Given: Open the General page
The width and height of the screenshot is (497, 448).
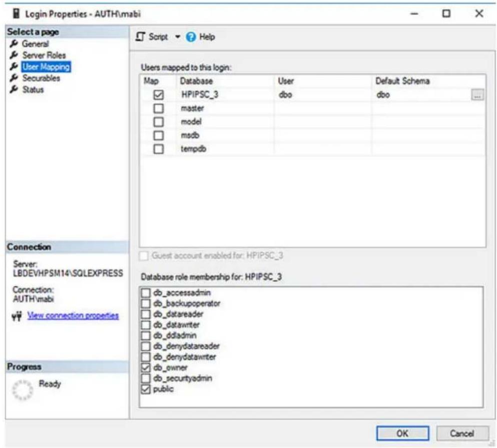Looking at the screenshot, I should coord(35,44).
